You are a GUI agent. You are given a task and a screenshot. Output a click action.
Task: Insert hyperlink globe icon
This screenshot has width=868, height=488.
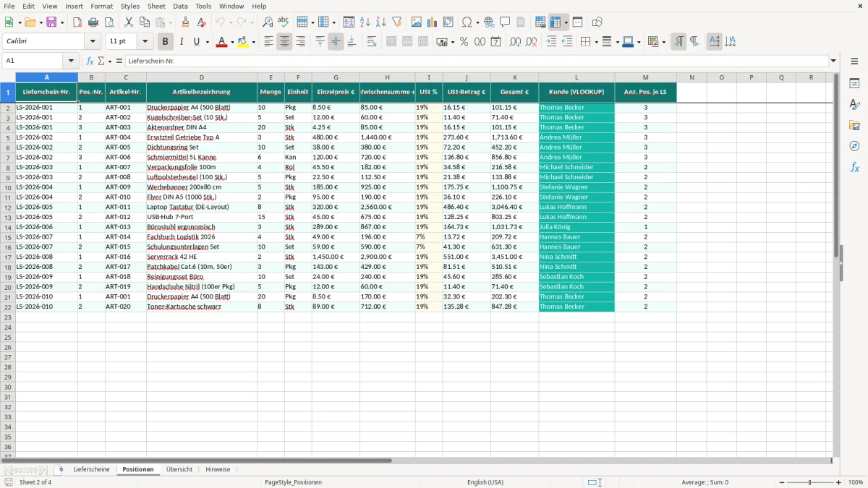(489, 22)
